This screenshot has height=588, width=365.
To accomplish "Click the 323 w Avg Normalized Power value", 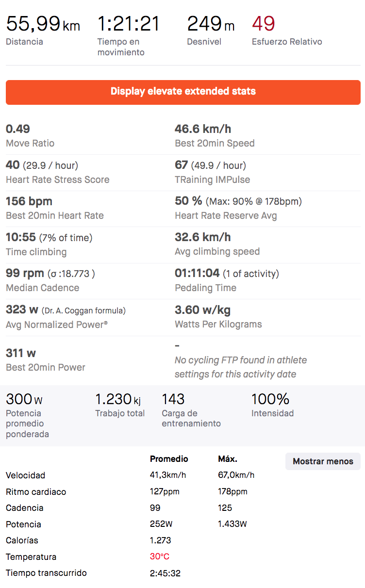I will (22, 310).
